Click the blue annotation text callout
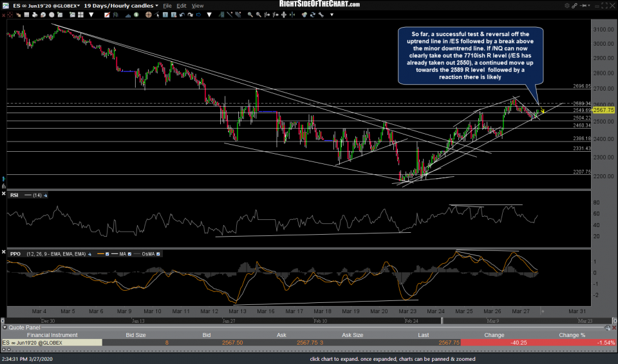This screenshot has height=364, width=618. point(470,55)
